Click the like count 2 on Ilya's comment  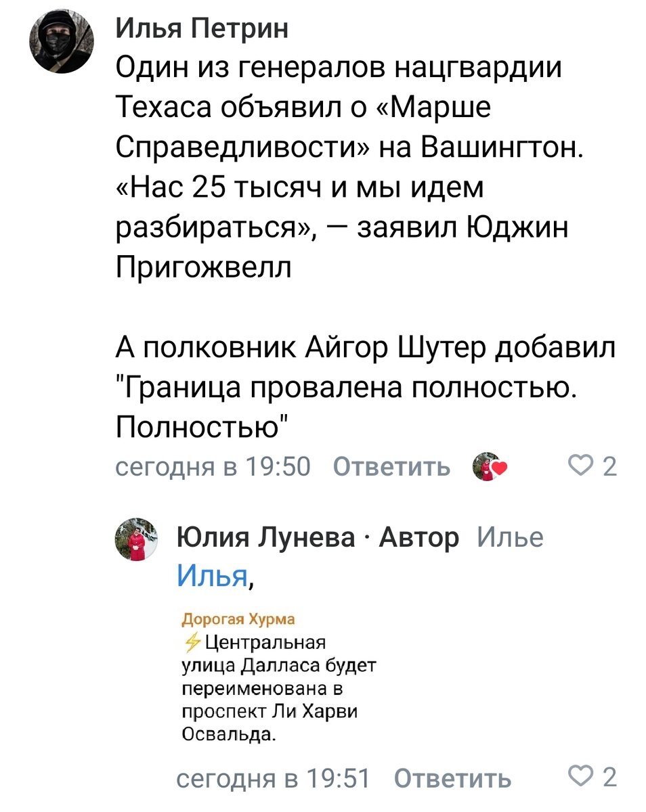(x=610, y=467)
